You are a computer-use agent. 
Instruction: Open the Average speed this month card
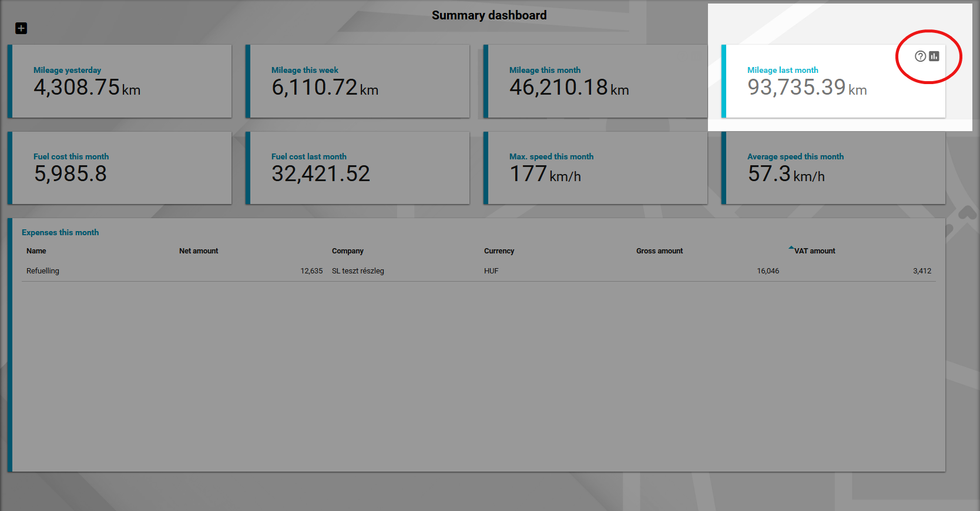(x=835, y=168)
